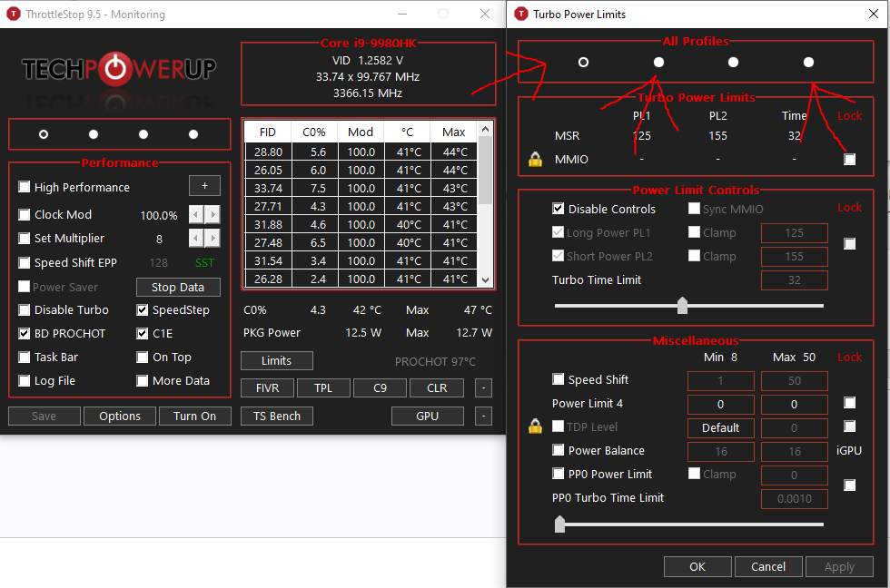Decrease Clock Mod with left arrow
Viewport: 890px width, 588px height.
point(196,215)
